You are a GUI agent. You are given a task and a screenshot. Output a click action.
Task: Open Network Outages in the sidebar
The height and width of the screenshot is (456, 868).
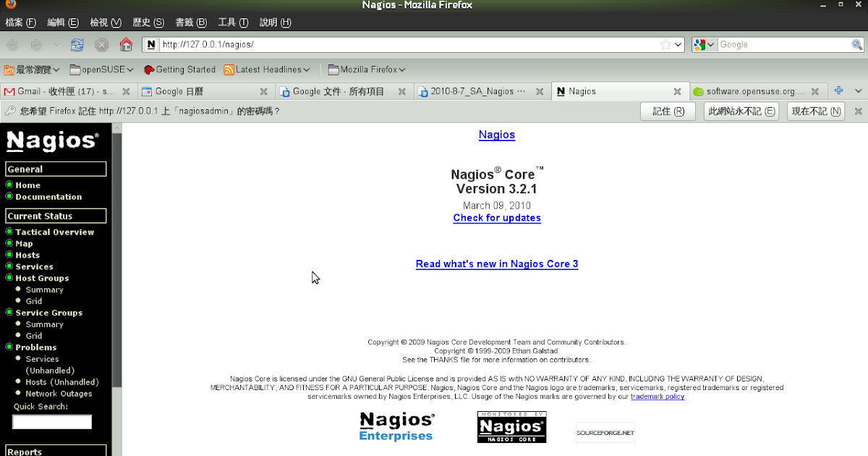pos(59,394)
